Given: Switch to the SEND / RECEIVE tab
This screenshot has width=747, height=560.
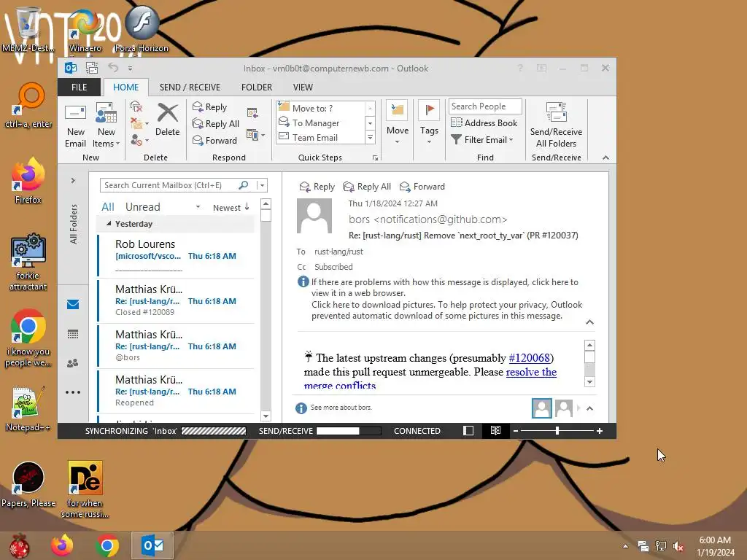Looking at the screenshot, I should (x=190, y=87).
